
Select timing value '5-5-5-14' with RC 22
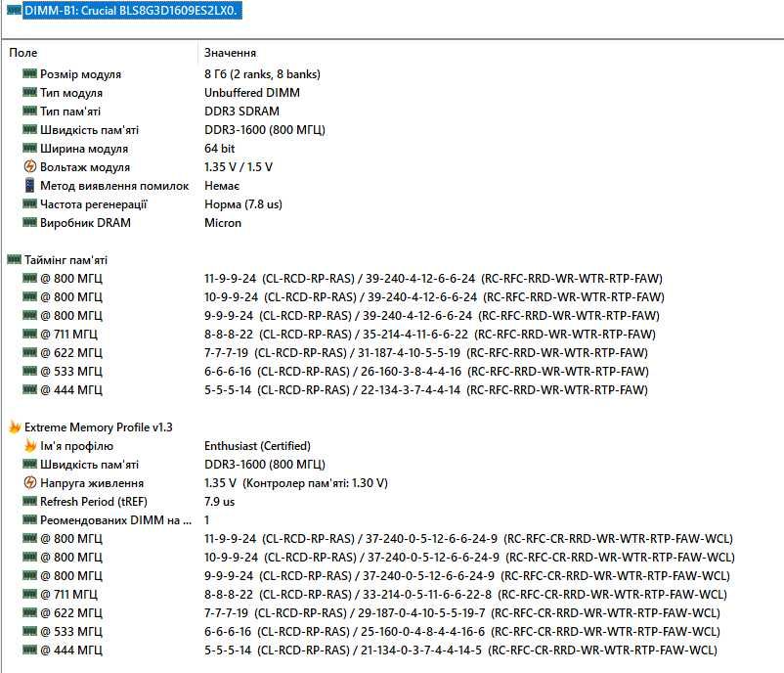(x=426, y=389)
